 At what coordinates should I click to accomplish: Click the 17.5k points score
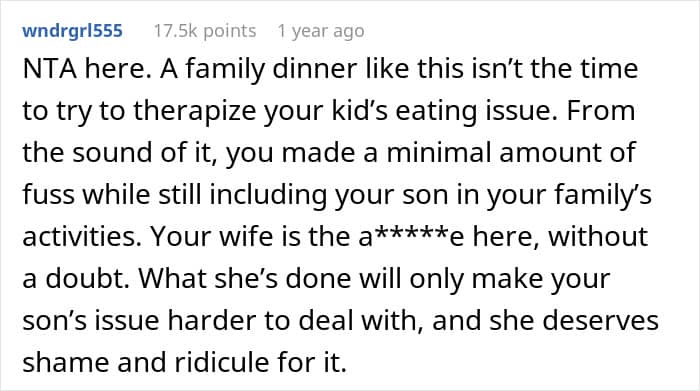coord(205,31)
